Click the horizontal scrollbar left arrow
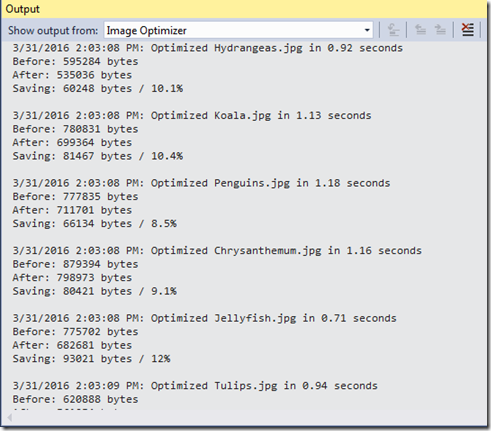Viewport: 491px width, 431px height. 10,417
